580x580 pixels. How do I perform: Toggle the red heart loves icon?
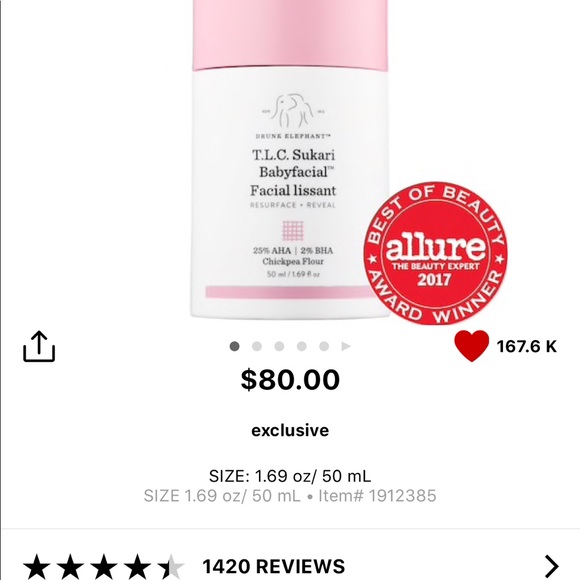[x=472, y=346]
